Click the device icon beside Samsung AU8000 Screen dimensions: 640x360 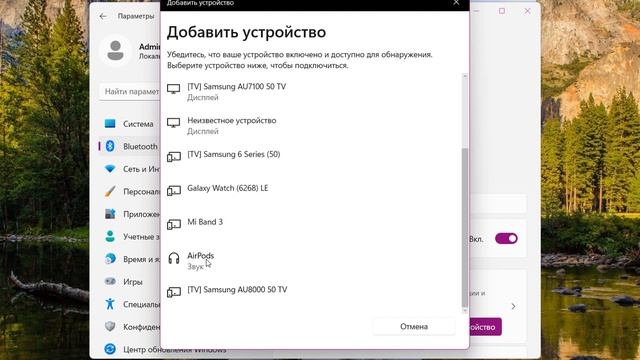point(173,292)
